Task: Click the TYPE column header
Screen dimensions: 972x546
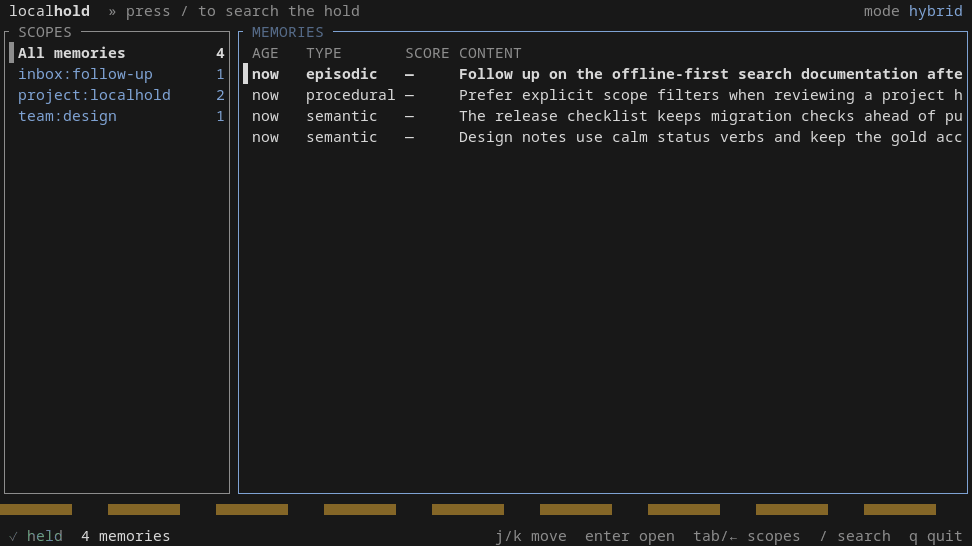Action: coord(324,53)
